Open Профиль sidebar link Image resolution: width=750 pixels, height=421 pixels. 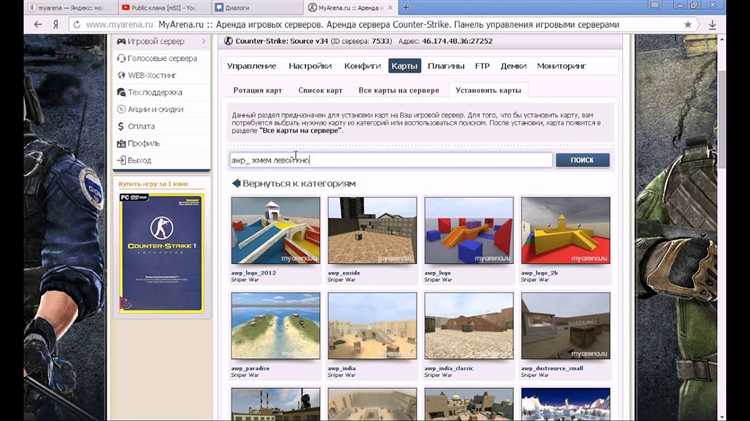coord(143,143)
